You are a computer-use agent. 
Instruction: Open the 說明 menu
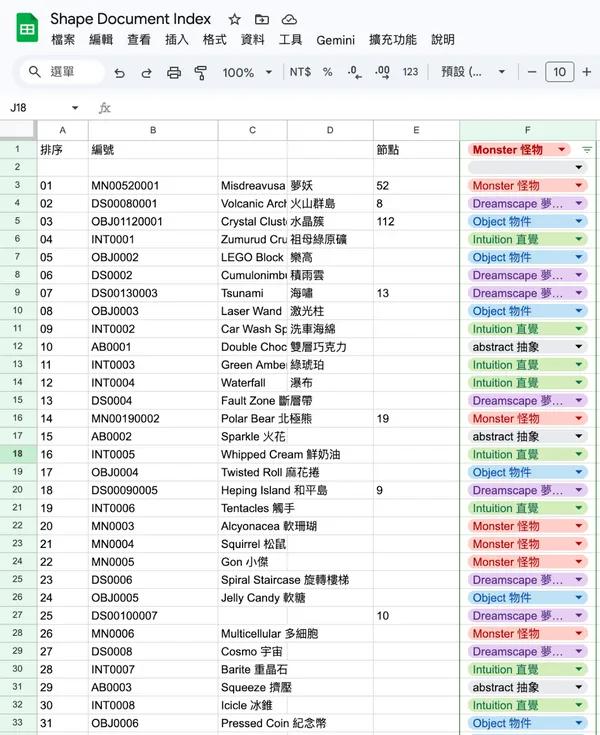pyautogui.click(x=442, y=40)
